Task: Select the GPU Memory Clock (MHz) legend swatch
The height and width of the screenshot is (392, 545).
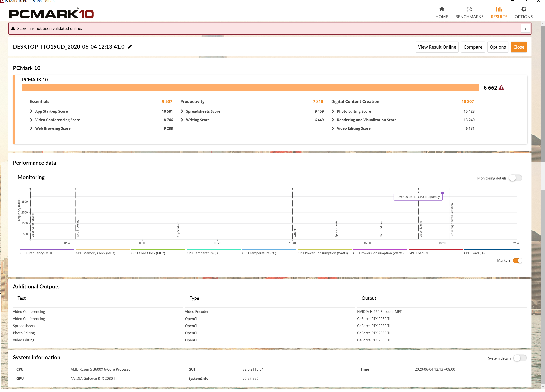Action: [103, 249]
